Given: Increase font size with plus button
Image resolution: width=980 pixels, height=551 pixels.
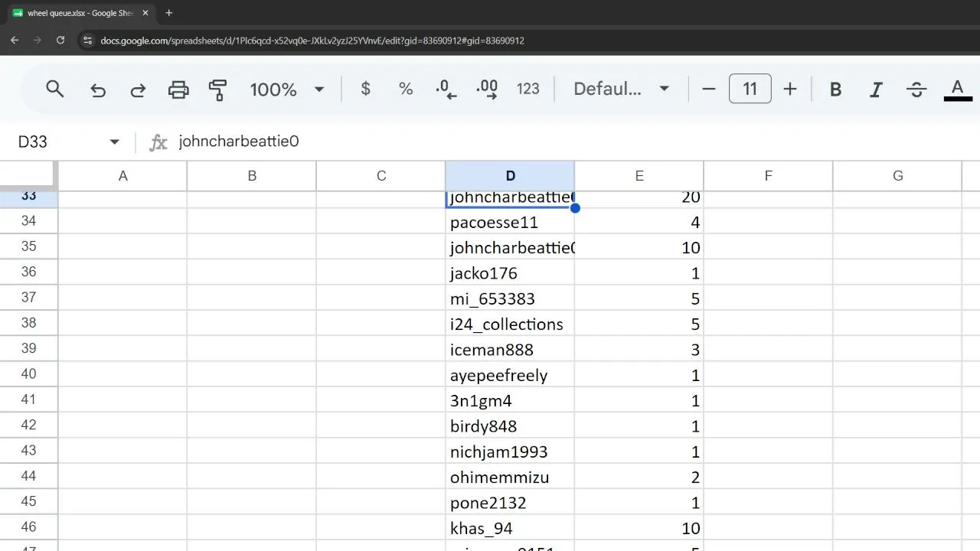Looking at the screenshot, I should (x=790, y=89).
